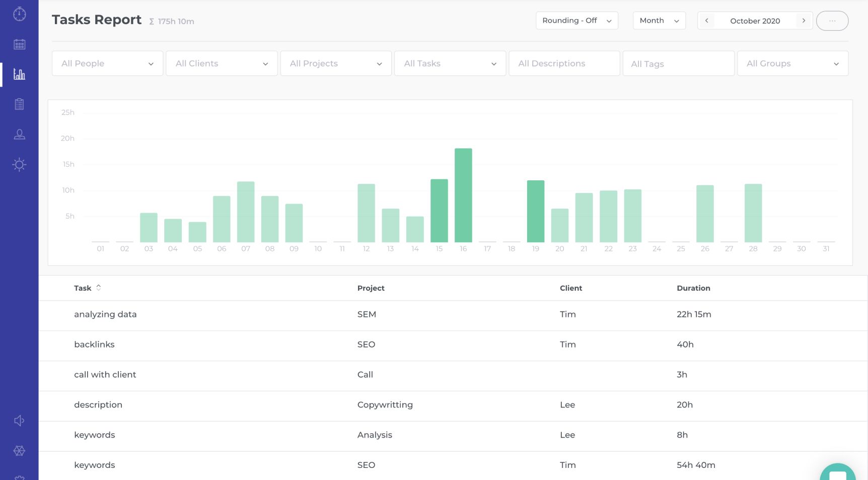868x480 pixels.
Task: Open the clipboard projects icon in sidebar
Action: tap(19, 104)
